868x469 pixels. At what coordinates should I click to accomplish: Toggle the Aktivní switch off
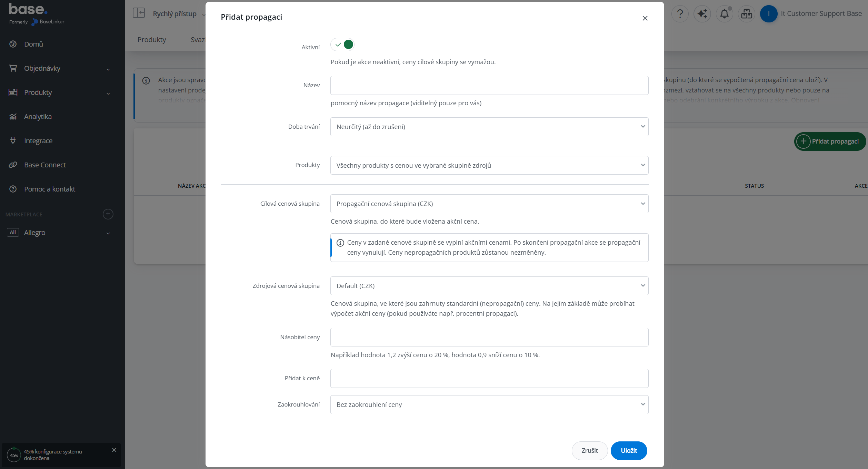click(342, 45)
